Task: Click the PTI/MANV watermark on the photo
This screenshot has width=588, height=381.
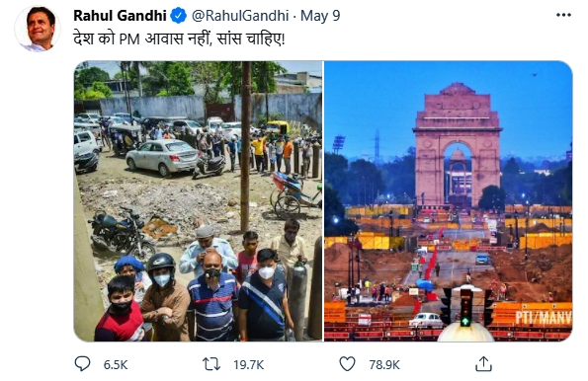Action: 543,317
